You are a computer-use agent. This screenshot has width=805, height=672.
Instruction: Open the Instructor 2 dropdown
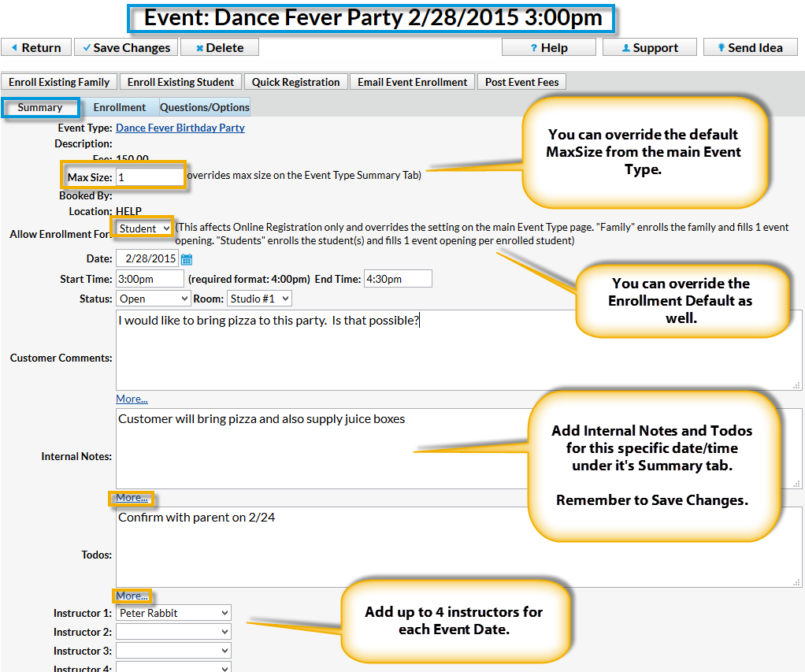point(173,632)
